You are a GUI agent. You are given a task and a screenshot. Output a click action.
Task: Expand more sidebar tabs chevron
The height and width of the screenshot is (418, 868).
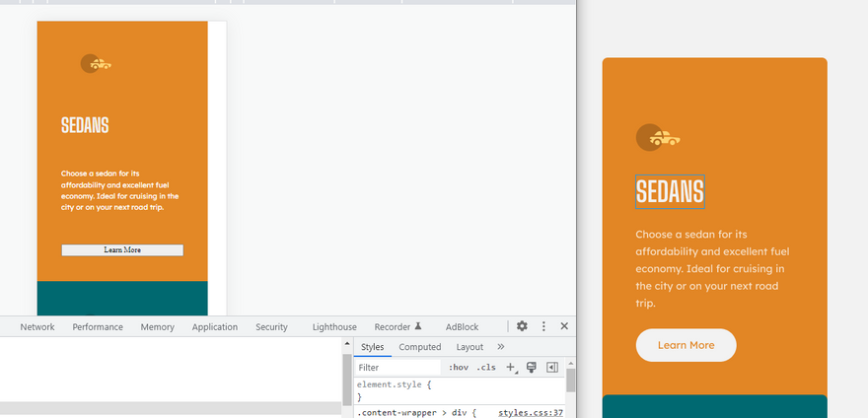(x=501, y=347)
